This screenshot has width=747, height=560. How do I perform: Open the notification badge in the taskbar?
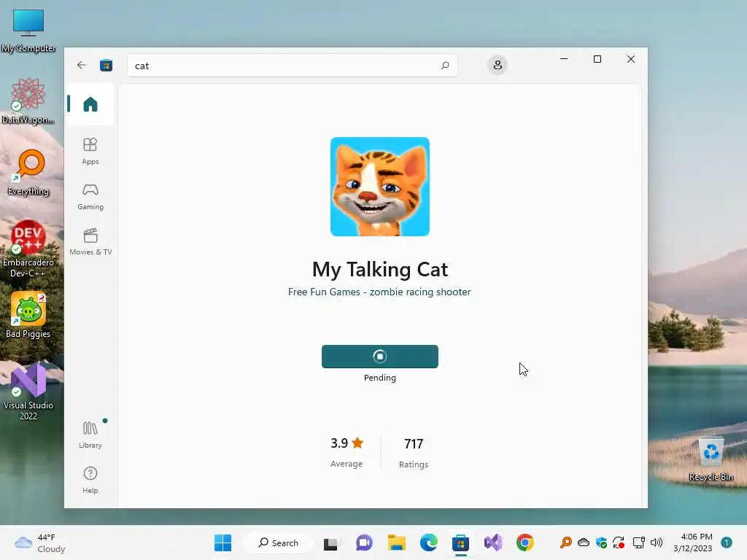click(727, 542)
